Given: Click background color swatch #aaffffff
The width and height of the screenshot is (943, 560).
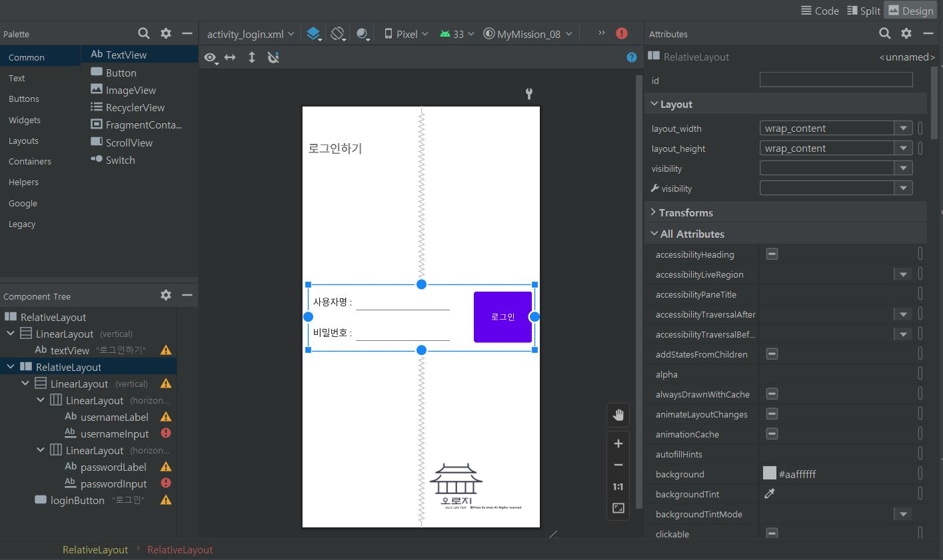Looking at the screenshot, I should coord(770,473).
